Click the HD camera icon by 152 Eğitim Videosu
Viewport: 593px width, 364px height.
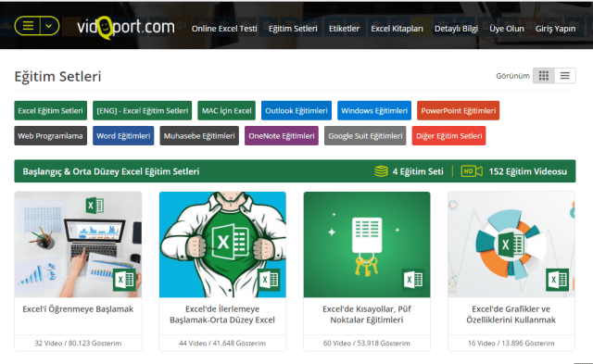point(472,171)
